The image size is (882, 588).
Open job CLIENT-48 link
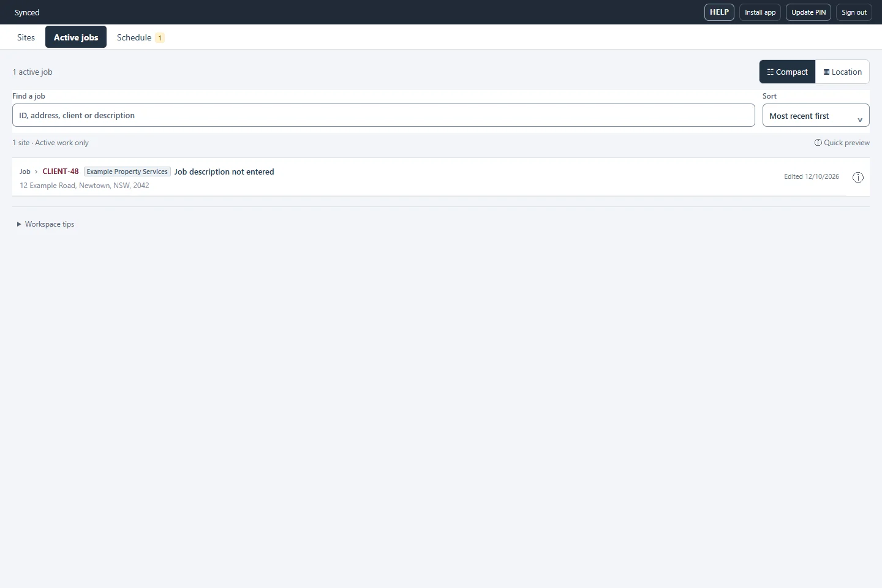pos(61,171)
